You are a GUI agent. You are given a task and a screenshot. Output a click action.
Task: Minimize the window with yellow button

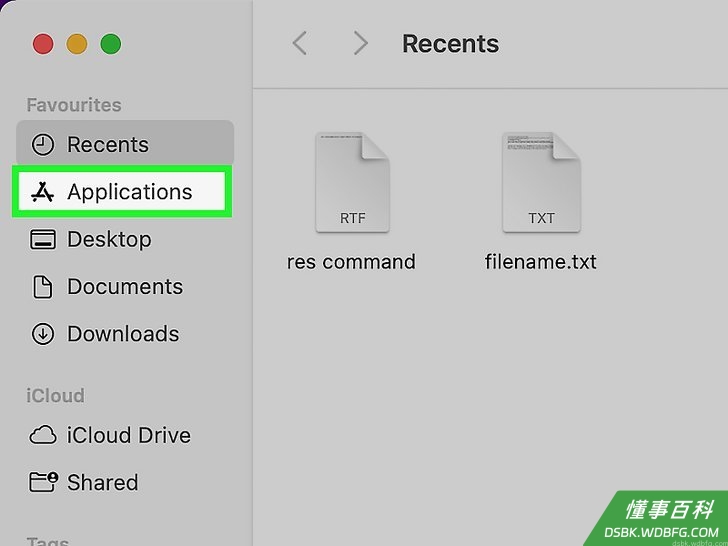(77, 44)
